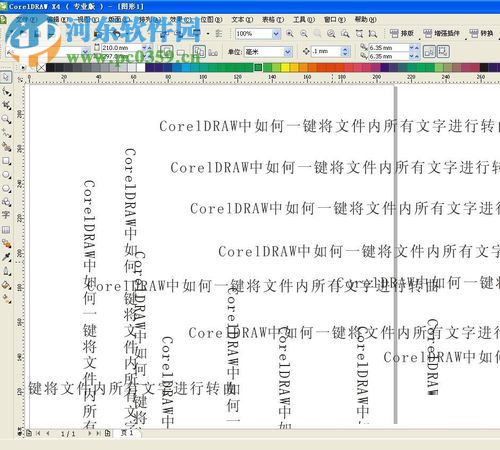Image resolution: width=500 pixels, height=450 pixels.
Task: Click the 排版 toolbar button
Action: click(x=402, y=33)
